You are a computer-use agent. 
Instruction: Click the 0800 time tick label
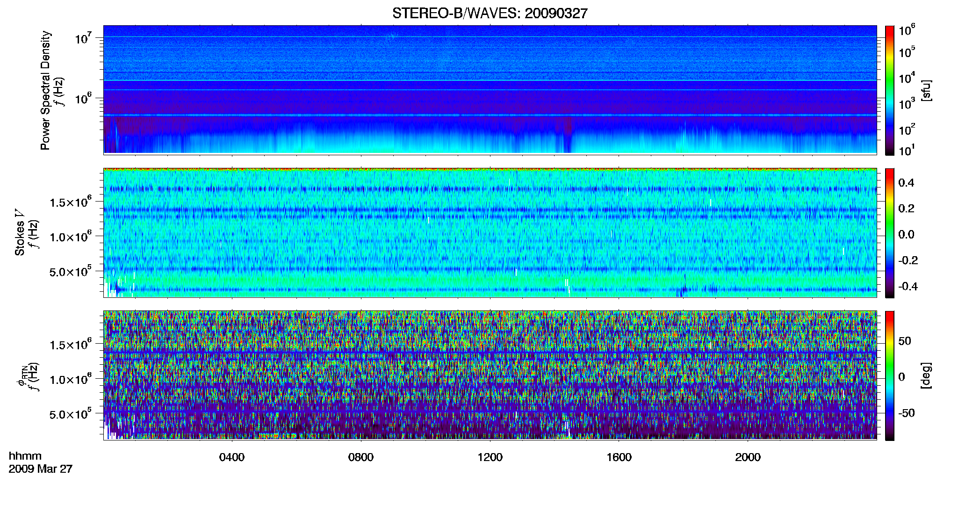point(361,457)
